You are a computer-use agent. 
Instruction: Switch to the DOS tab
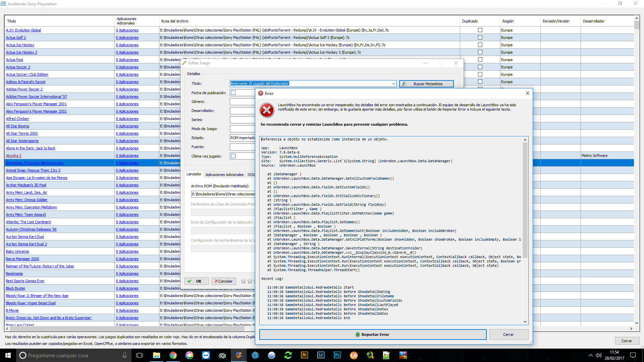(x=251, y=175)
